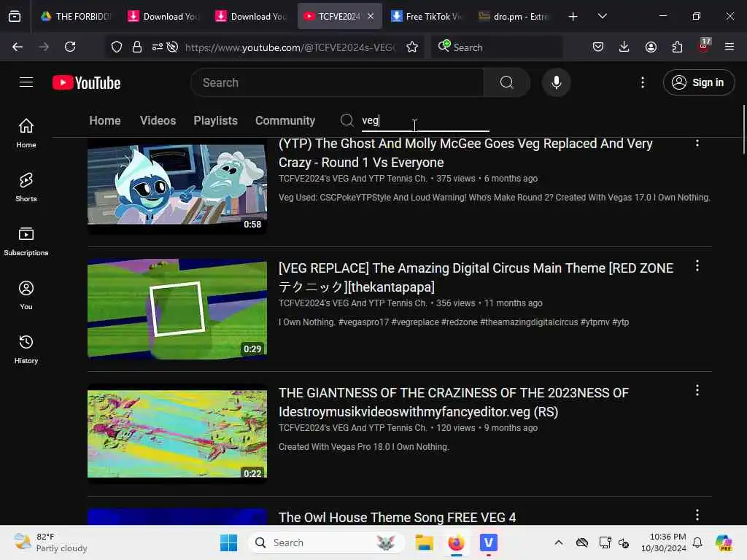This screenshot has width=747, height=560.
Task: Open Subscriptions in the sidebar
Action: [26, 241]
